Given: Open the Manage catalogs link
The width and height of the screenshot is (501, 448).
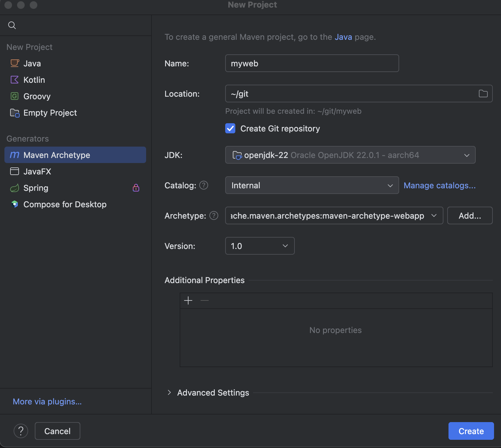Looking at the screenshot, I should click(439, 185).
